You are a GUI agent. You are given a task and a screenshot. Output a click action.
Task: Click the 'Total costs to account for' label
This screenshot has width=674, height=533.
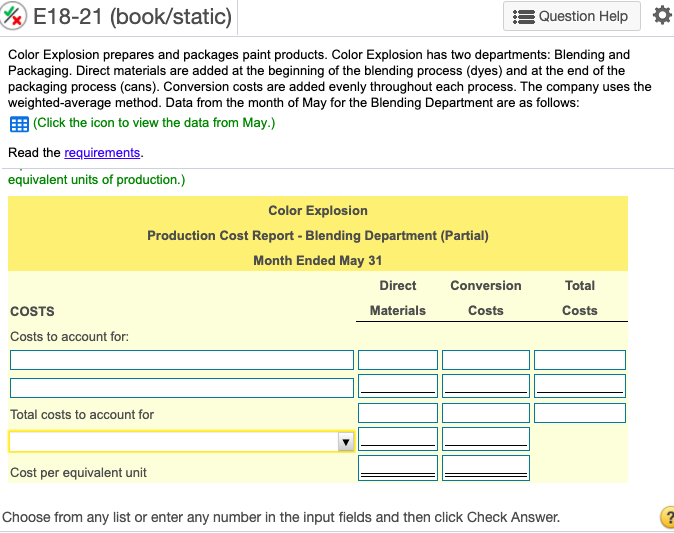pyautogui.click(x=82, y=415)
